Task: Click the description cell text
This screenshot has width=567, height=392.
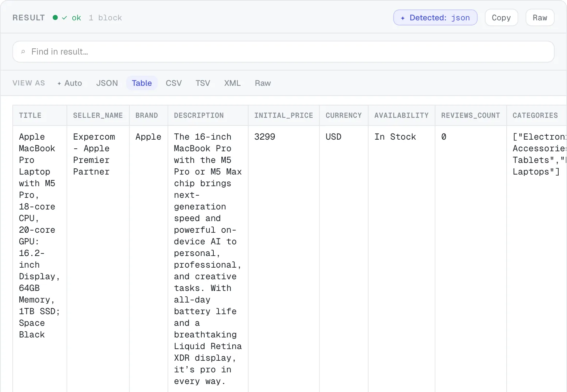Action: point(208,259)
